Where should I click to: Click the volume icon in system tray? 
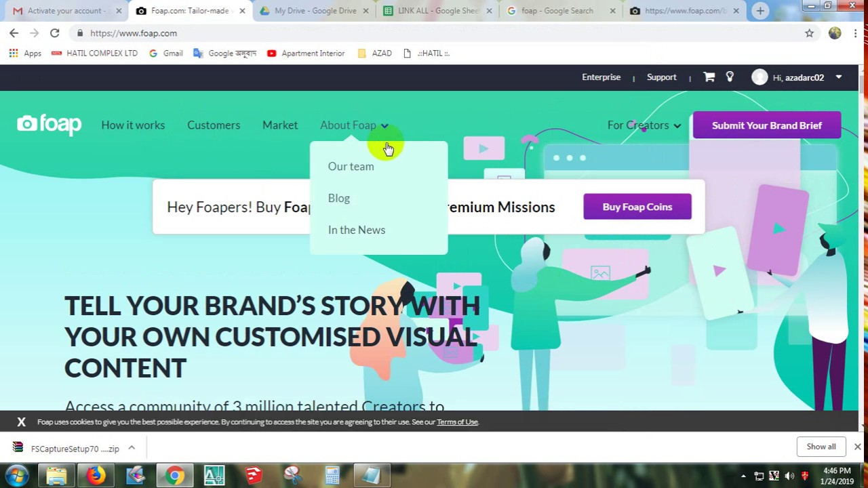pyautogui.click(x=789, y=476)
